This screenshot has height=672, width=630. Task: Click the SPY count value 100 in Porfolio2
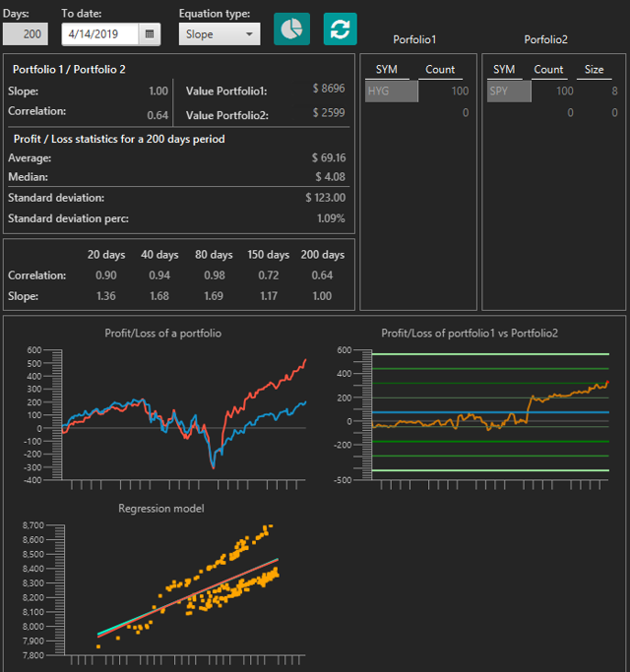[564, 91]
